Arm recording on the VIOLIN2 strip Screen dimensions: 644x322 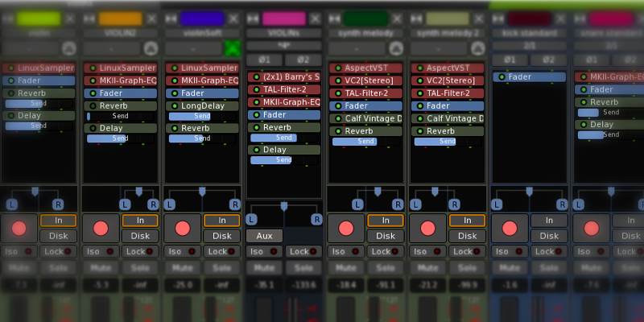tap(101, 229)
